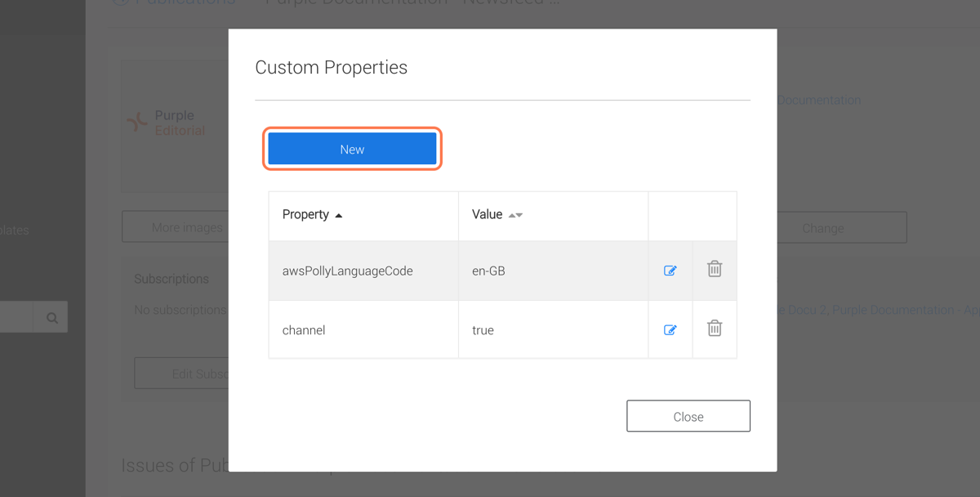
Task: Click the More images button in background
Action: pyautogui.click(x=175, y=227)
